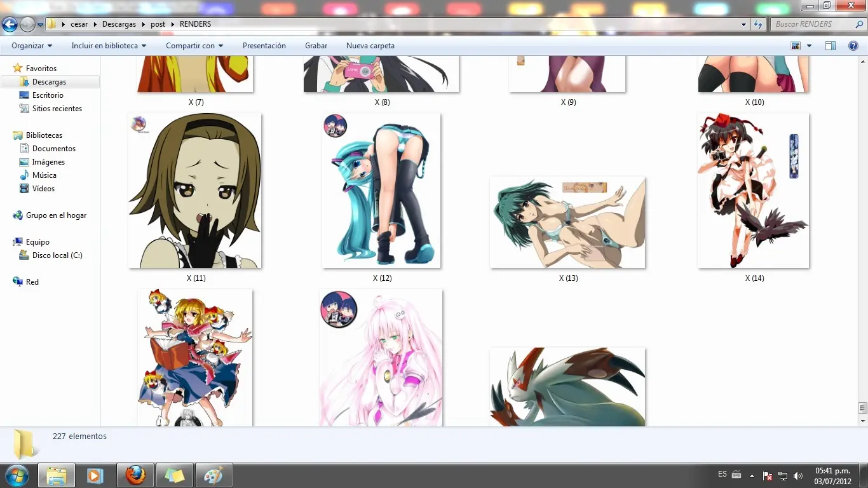This screenshot has width=868, height=488.
Task: Open Paint from the taskbar
Action: [214, 475]
